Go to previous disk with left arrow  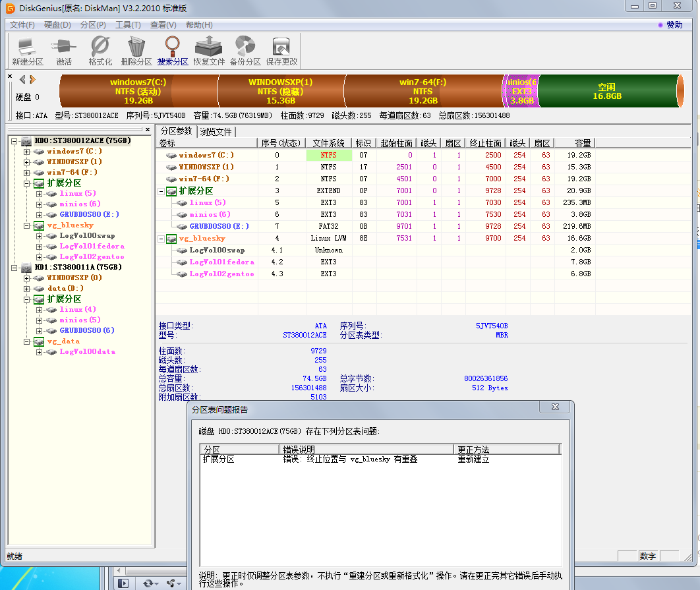point(22,80)
